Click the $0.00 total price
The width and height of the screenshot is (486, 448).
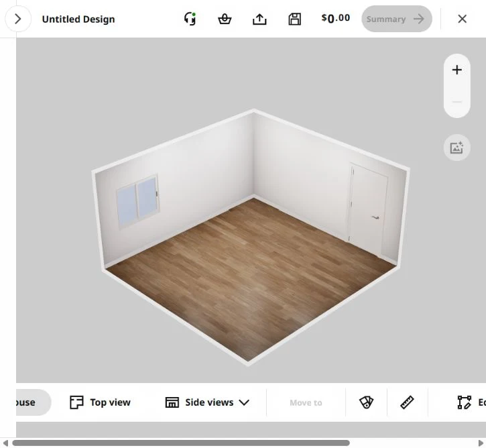pyautogui.click(x=336, y=19)
